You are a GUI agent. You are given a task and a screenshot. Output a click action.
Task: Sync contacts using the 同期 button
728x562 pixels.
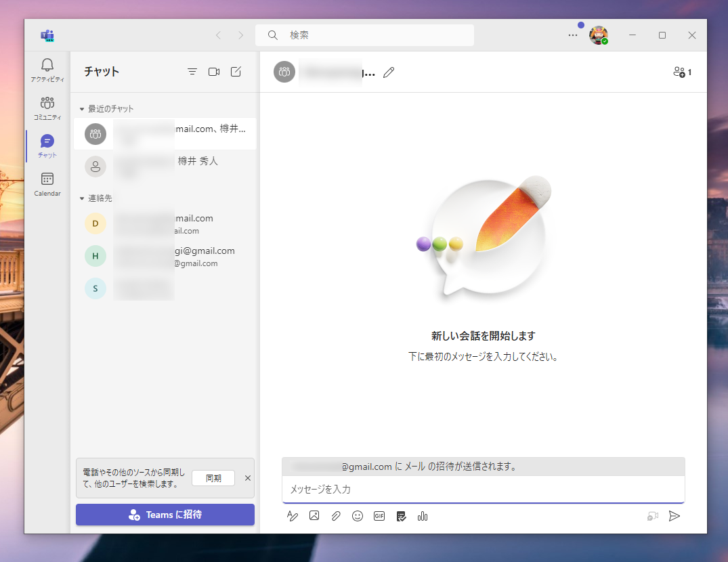point(213,477)
